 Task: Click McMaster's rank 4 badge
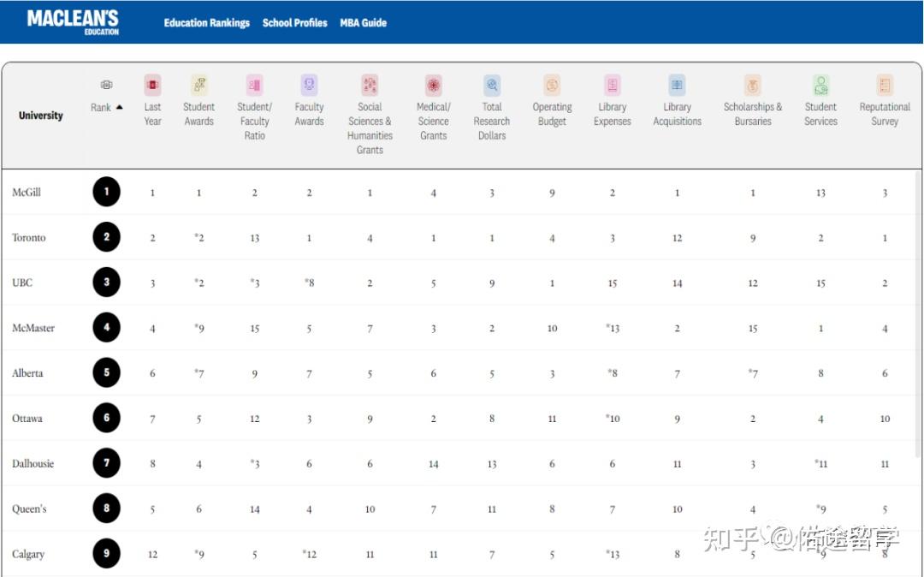point(106,327)
